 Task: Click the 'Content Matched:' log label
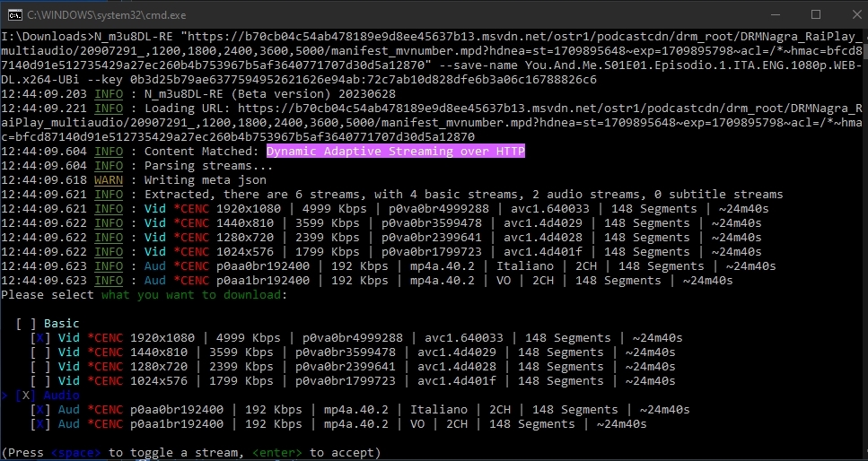[201, 151]
